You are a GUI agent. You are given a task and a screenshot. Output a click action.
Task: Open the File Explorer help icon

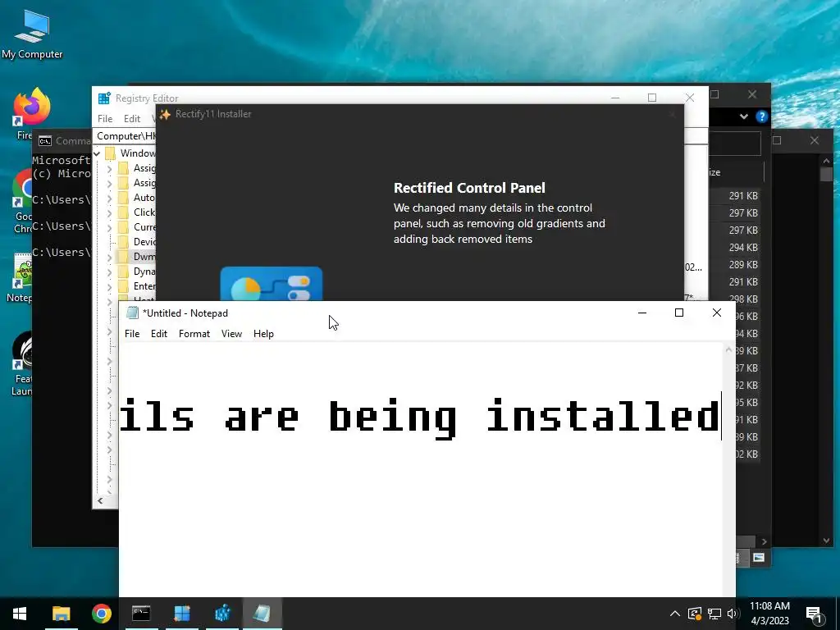coord(761,116)
